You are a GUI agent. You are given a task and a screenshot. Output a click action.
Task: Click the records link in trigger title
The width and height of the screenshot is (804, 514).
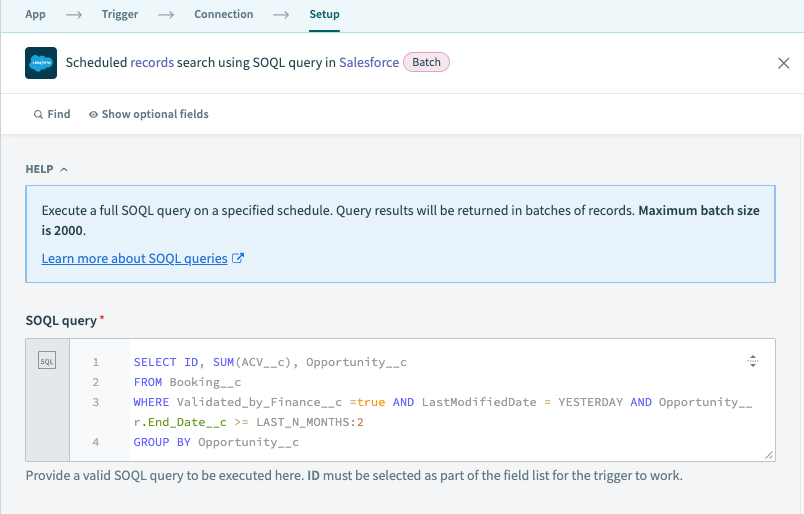tap(152, 63)
